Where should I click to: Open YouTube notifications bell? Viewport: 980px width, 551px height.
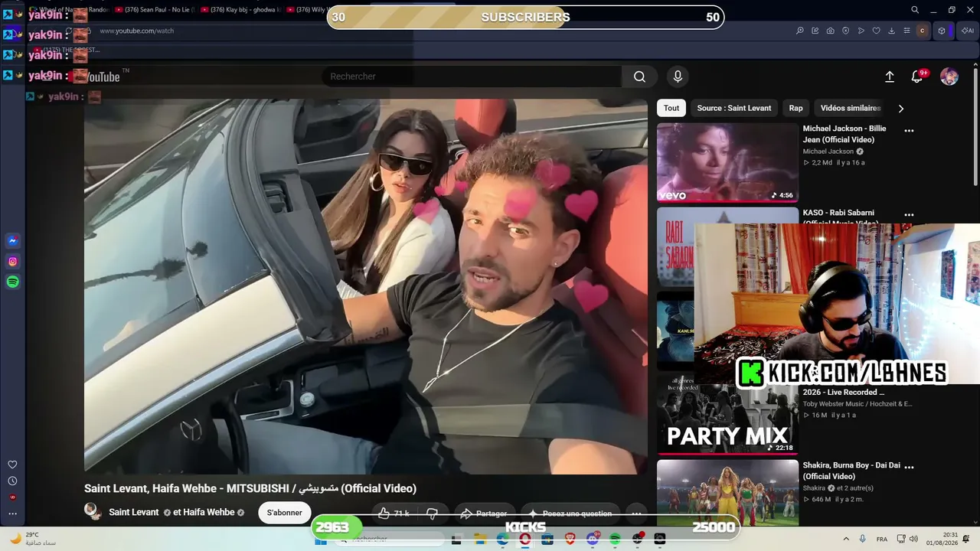(x=917, y=77)
